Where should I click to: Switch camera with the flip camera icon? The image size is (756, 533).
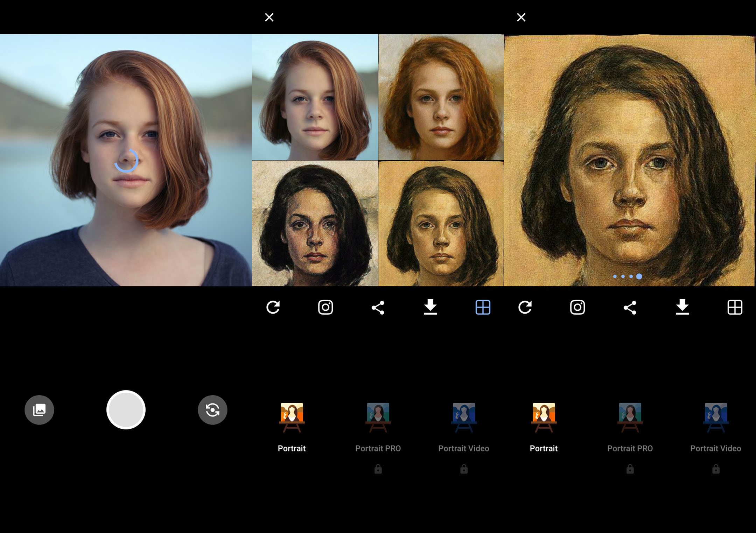click(212, 410)
